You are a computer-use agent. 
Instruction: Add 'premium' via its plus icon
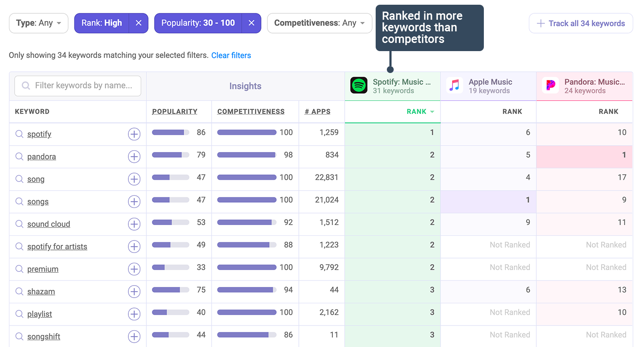134,269
